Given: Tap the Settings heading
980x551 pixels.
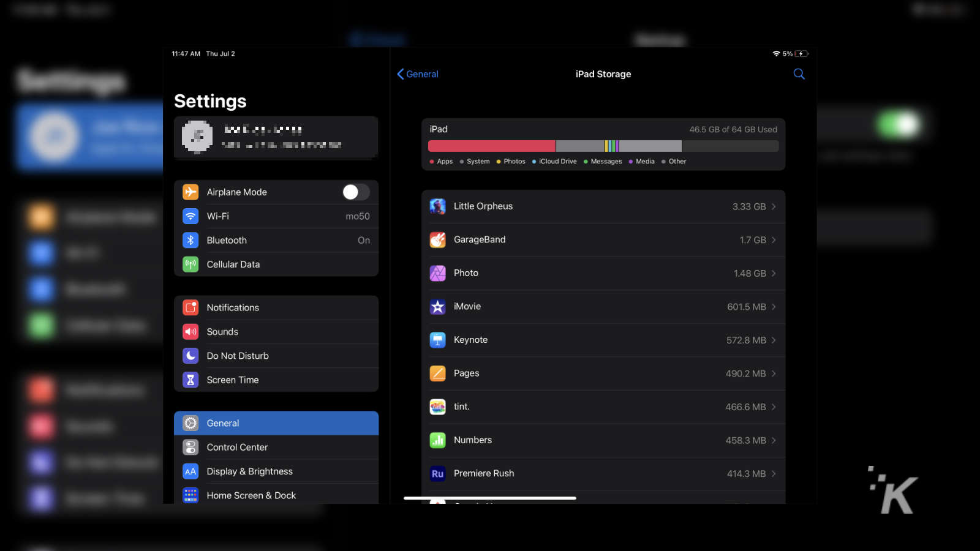Looking at the screenshot, I should 210,101.
